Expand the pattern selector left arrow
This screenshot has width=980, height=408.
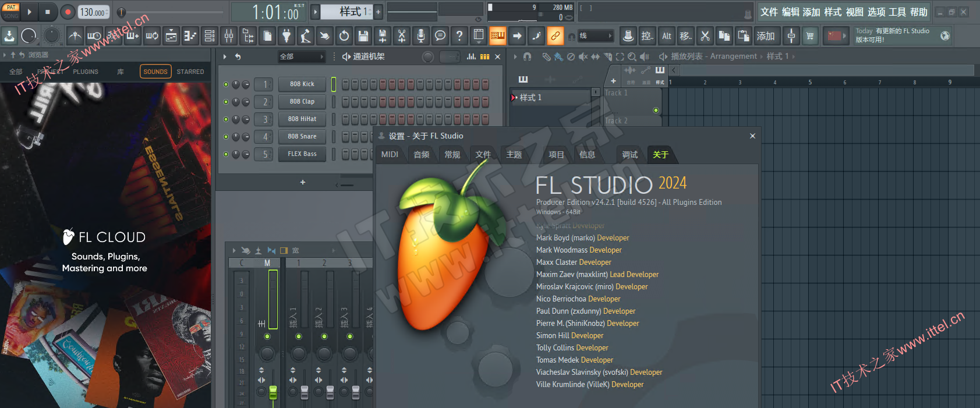pyautogui.click(x=316, y=12)
